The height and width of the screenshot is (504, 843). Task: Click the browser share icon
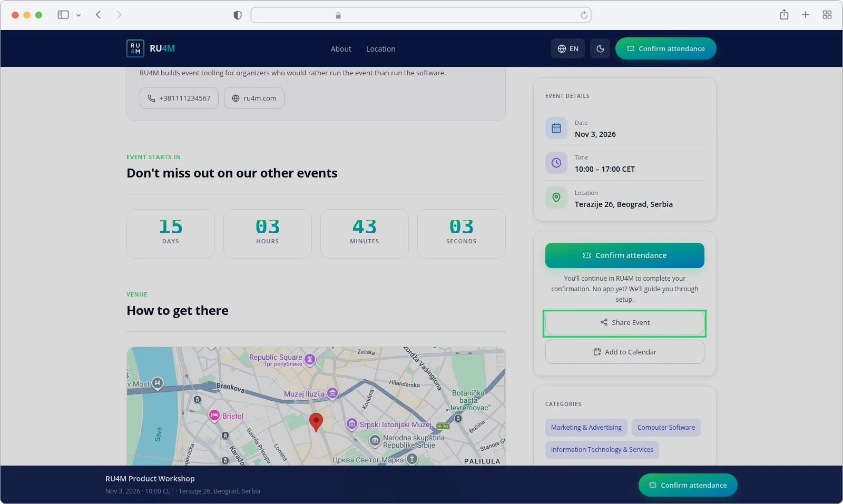click(784, 15)
